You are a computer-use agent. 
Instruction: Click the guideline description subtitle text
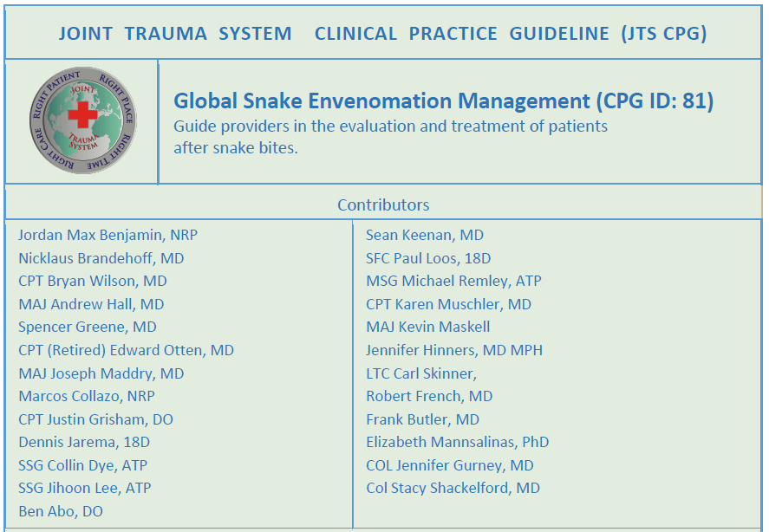[x=390, y=137]
